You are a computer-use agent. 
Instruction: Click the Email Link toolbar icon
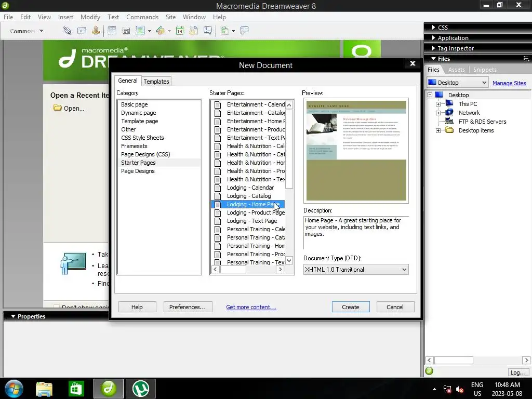click(x=82, y=31)
